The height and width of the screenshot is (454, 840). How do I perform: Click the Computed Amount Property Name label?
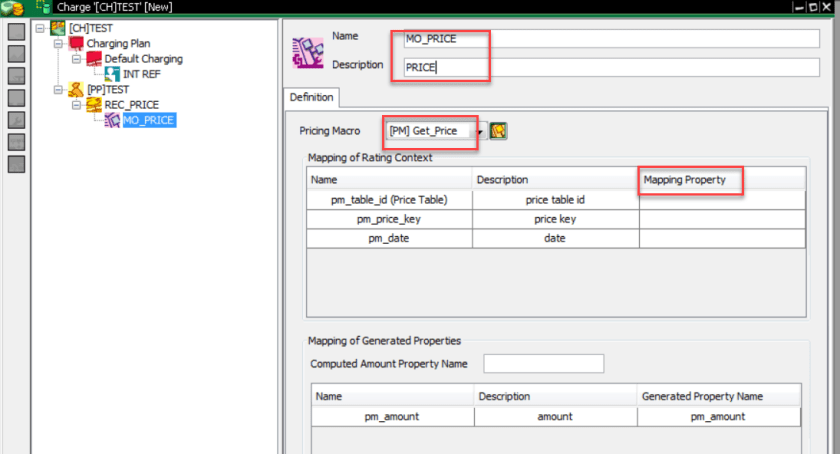[x=388, y=364]
